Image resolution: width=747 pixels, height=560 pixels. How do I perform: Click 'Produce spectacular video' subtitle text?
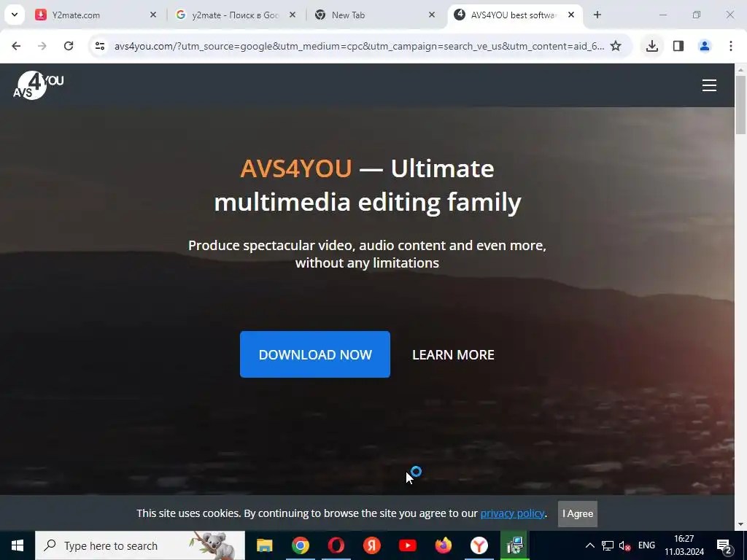pos(367,254)
